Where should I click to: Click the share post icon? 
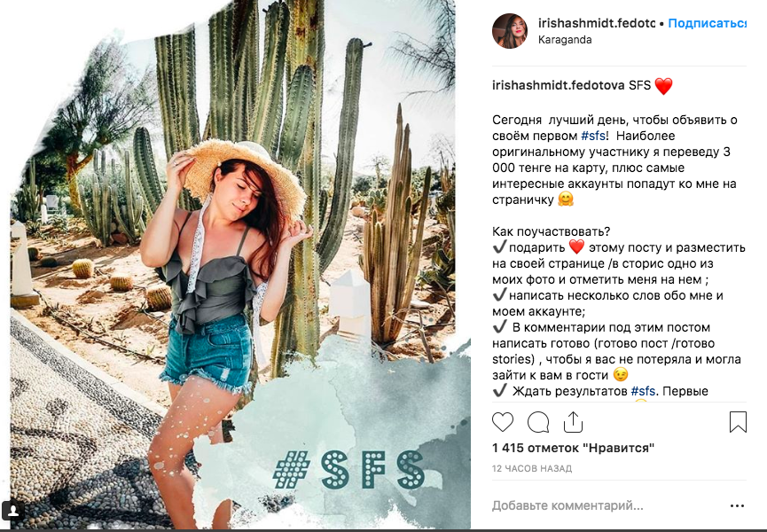pos(573,422)
